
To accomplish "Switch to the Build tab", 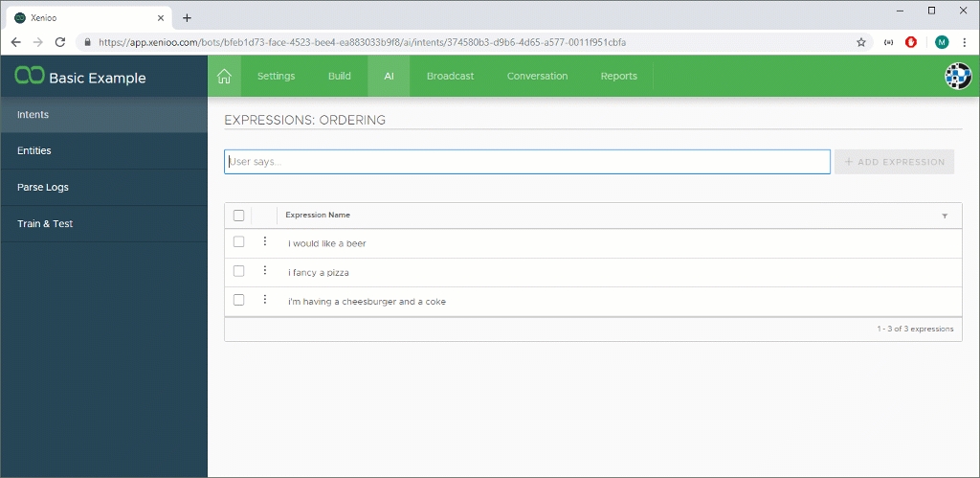I will [339, 77].
